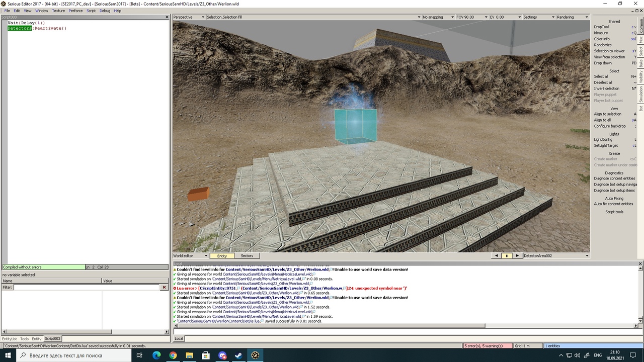Click the variable Filter input field
The width and height of the screenshot is (644, 362).
click(x=86, y=288)
